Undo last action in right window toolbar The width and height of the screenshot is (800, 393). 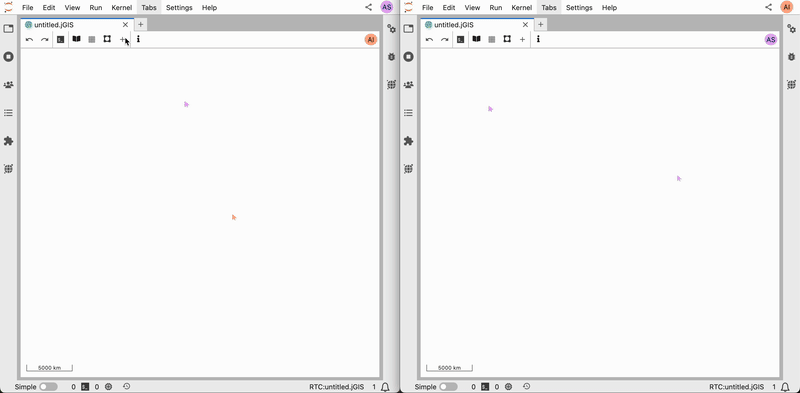430,39
